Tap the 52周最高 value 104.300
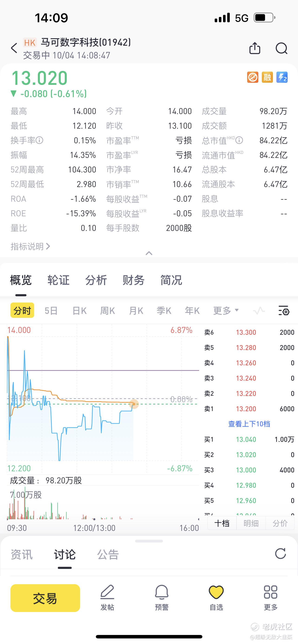 82,170
